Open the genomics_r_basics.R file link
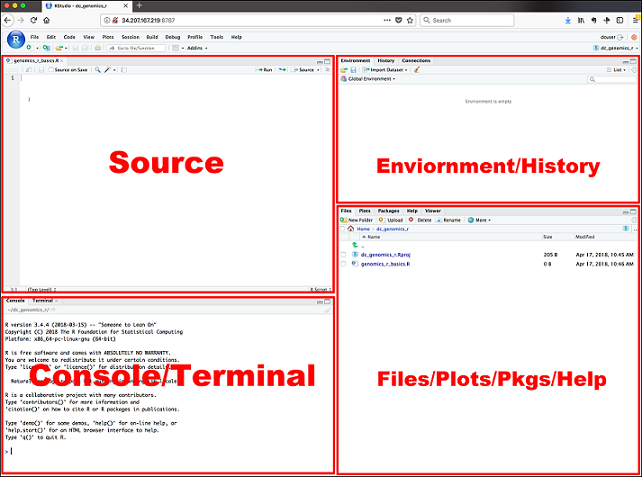The image size is (642, 477). tap(385, 266)
